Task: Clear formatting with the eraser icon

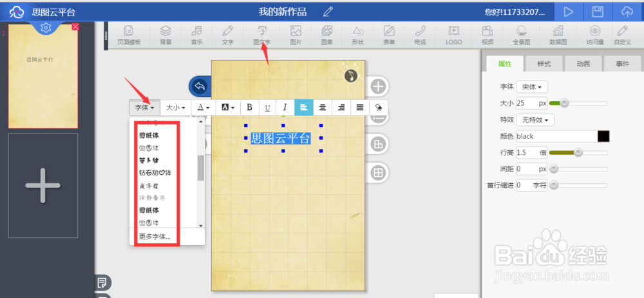Action: pos(379,108)
